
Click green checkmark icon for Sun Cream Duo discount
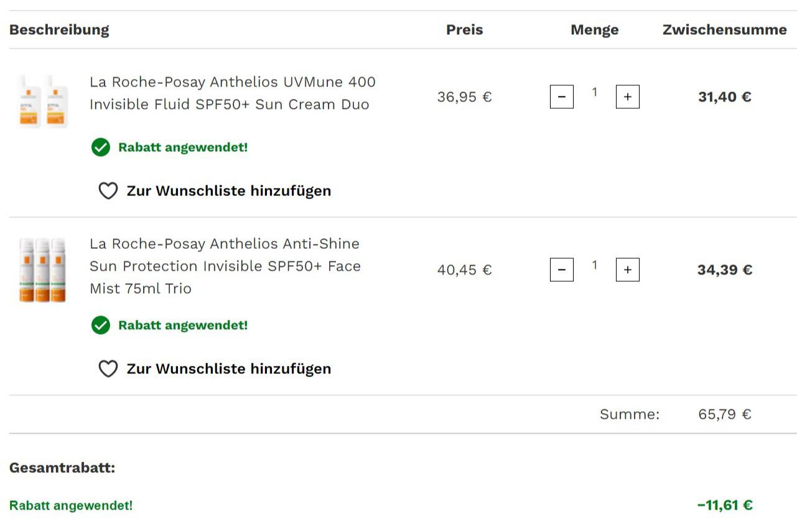tap(101, 147)
